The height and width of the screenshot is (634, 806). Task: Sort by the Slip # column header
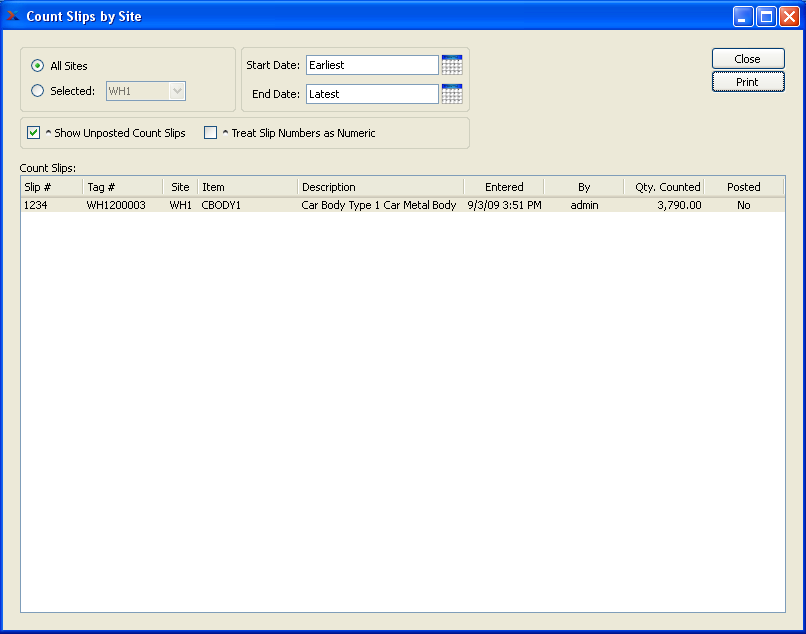tap(51, 187)
